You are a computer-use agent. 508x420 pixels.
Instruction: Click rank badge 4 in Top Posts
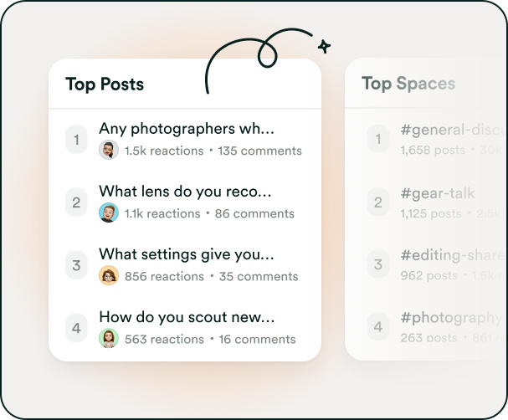[x=76, y=328]
